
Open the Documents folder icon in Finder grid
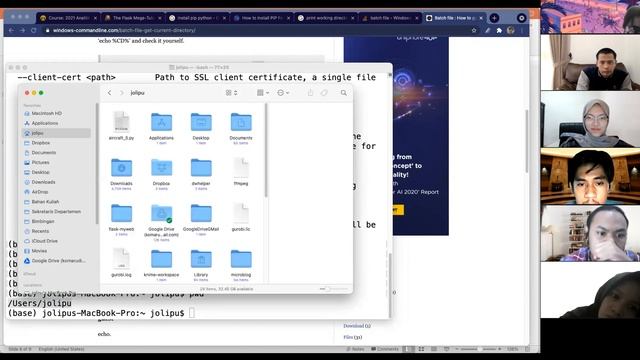(x=241, y=122)
